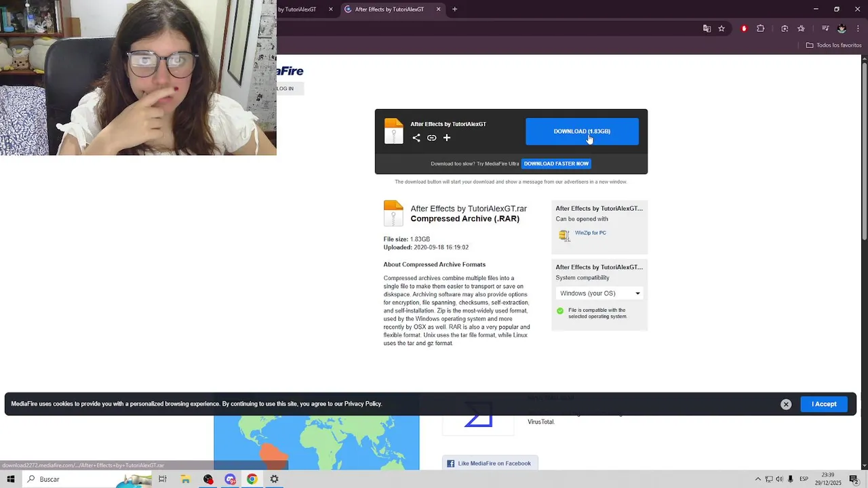Click the microphone tray icon
This screenshot has height=488, width=868.
pos(790,479)
